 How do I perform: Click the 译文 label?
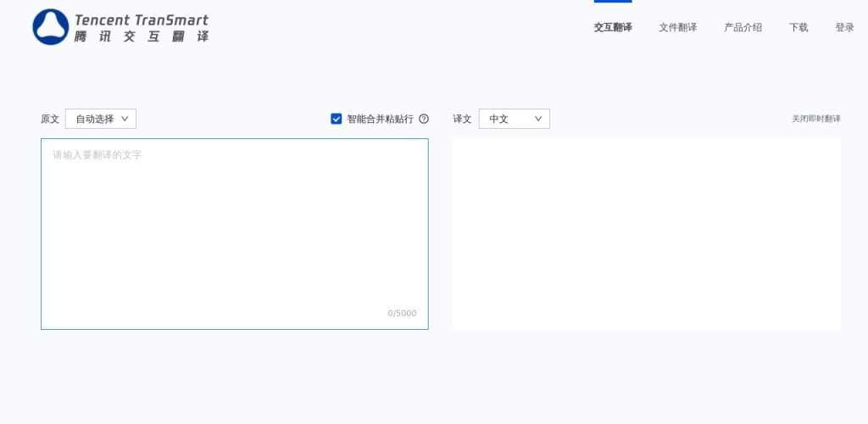(x=462, y=119)
